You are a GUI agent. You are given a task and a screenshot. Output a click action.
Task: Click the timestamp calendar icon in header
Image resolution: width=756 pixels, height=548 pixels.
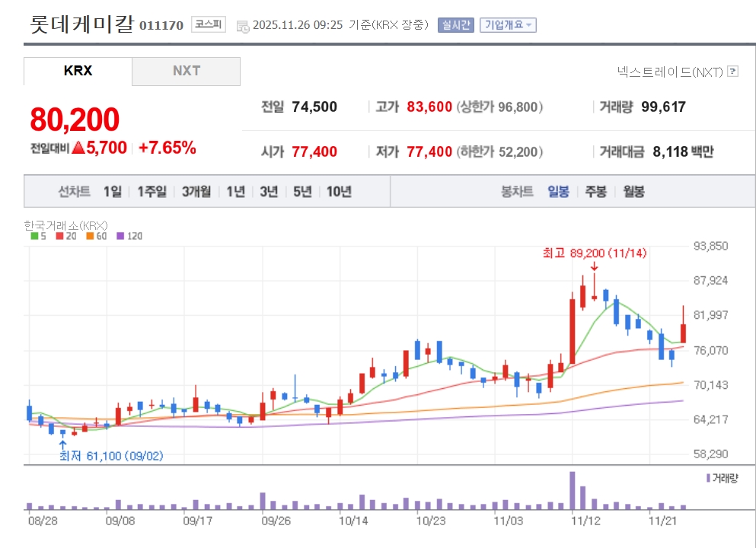[243, 26]
